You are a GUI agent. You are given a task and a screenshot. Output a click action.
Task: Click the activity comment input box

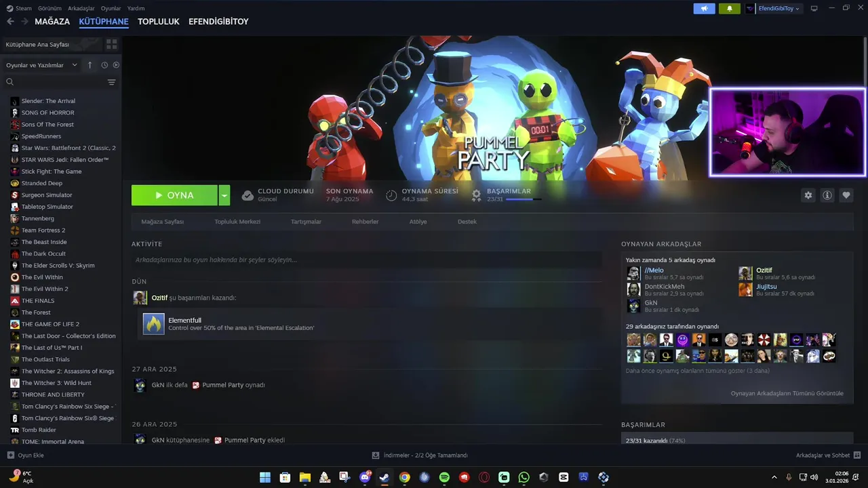[366, 260]
